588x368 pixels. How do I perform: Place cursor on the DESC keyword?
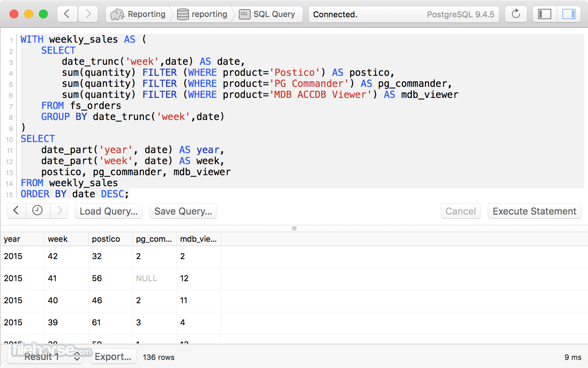point(112,194)
